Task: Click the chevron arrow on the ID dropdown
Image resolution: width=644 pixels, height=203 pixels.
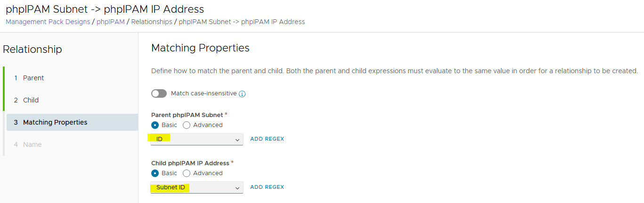Action: (237, 140)
